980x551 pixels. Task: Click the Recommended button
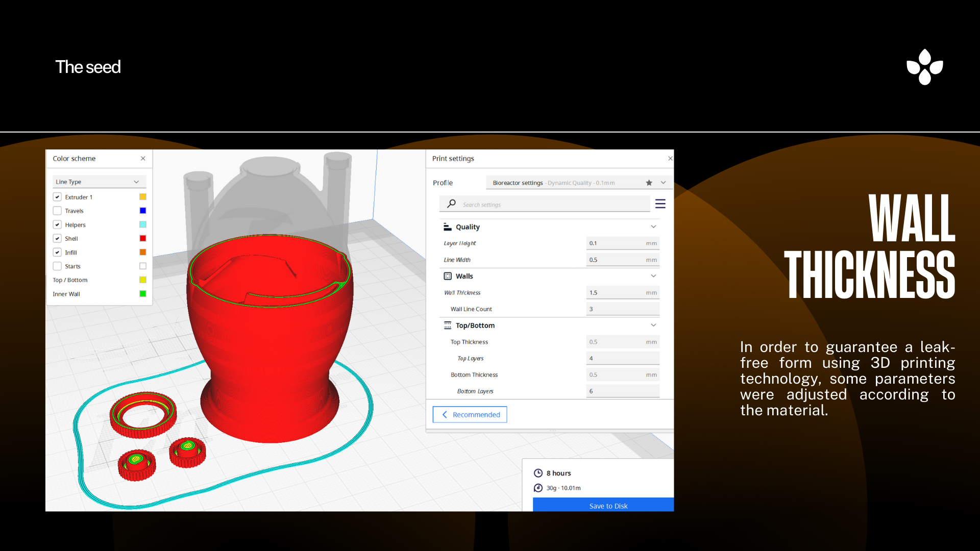coord(470,414)
